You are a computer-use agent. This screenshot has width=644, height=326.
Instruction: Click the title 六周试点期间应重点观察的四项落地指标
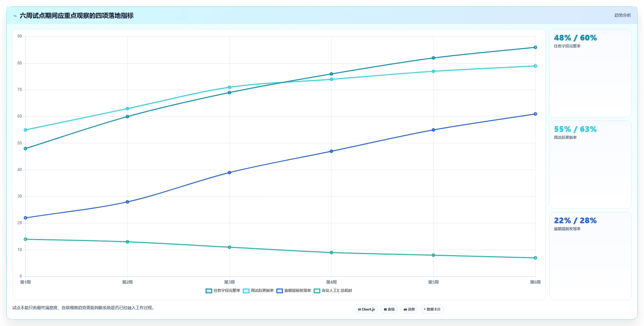coord(76,15)
